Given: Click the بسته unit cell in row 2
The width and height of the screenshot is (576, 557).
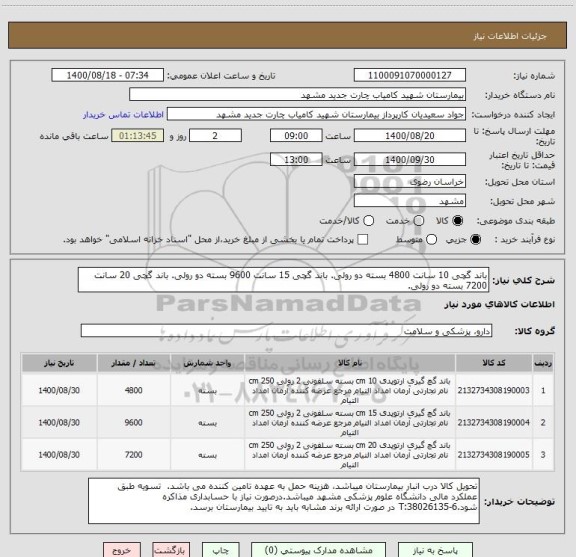Looking at the screenshot, I should (x=208, y=423).
